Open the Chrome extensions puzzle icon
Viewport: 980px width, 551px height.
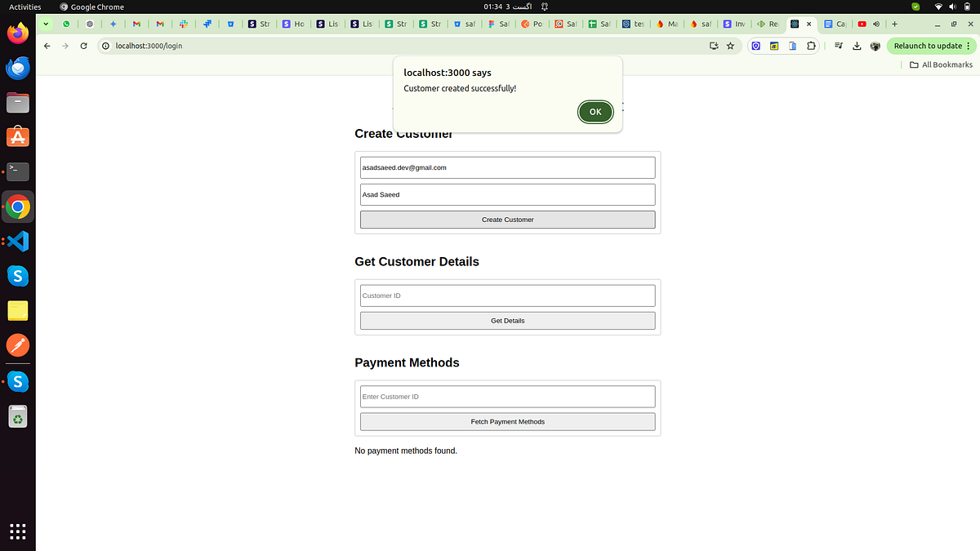pos(811,46)
